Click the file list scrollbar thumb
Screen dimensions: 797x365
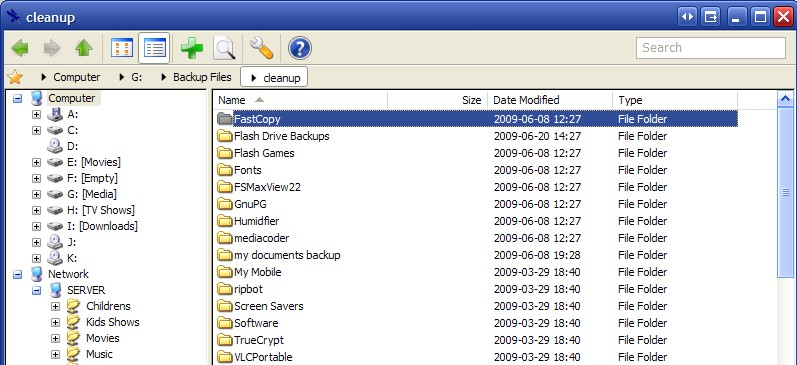[x=786, y=192]
